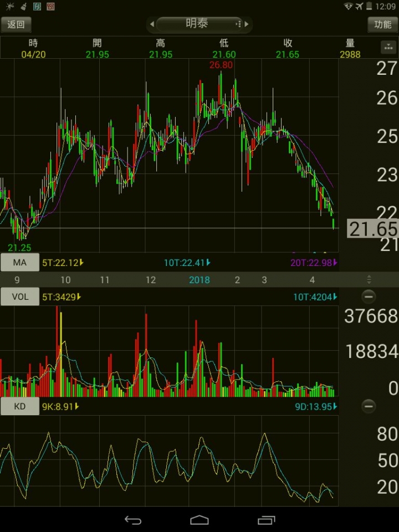This screenshot has width=399, height=532.
Task: Open the 明泰 stock selector
Action: (x=199, y=24)
